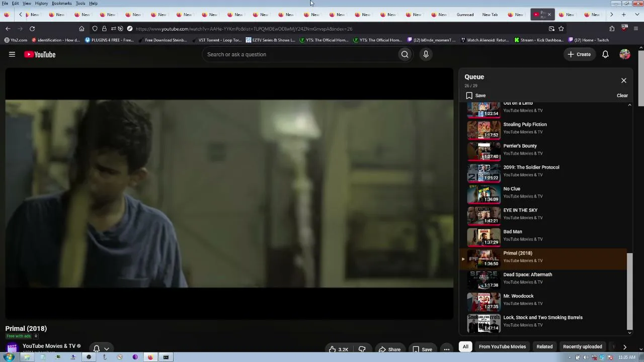Close the active YouTube tab

(549, 15)
